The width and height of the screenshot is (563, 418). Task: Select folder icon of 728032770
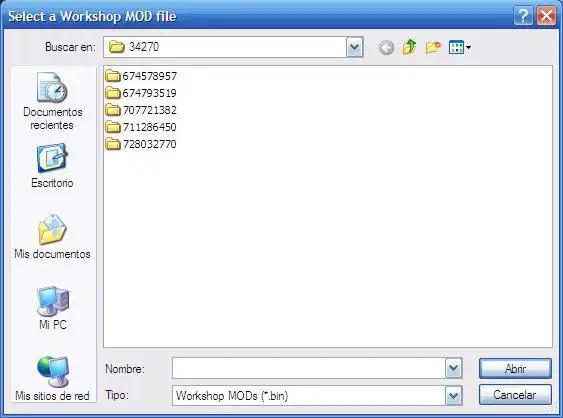(x=113, y=144)
